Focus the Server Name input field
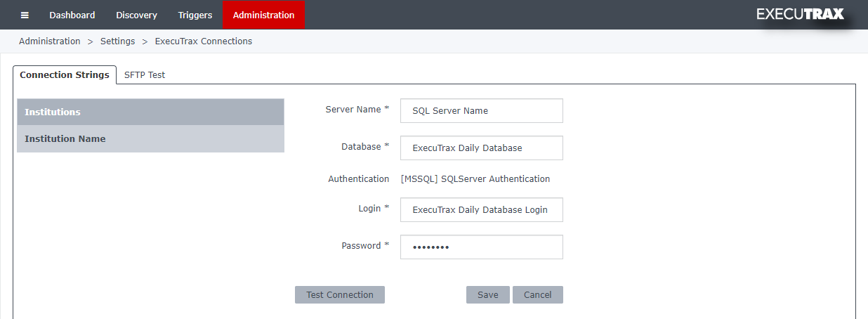This screenshot has width=868, height=319. pos(482,110)
